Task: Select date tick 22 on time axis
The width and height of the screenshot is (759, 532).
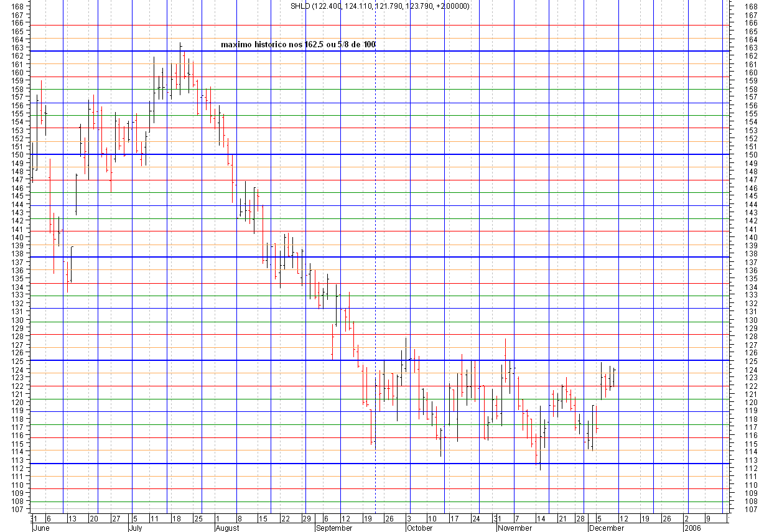Action: 286,518
